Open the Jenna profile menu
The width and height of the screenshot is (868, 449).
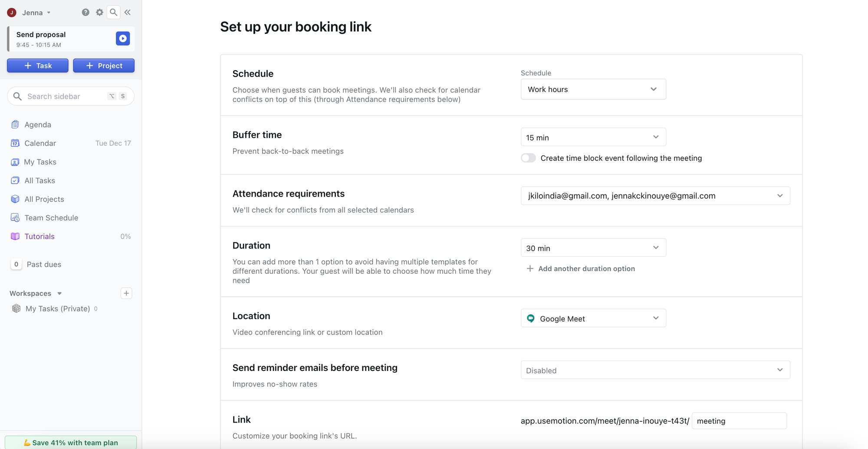point(30,12)
